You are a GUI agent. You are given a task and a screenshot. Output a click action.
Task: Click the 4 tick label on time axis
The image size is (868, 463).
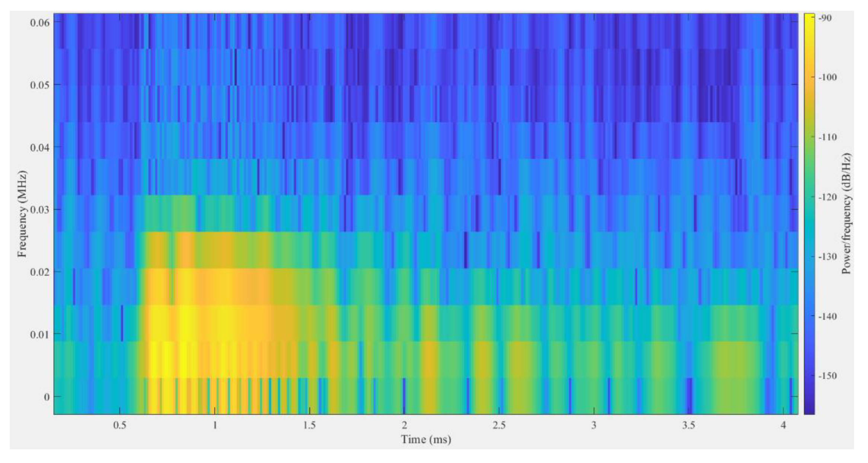coord(784,425)
